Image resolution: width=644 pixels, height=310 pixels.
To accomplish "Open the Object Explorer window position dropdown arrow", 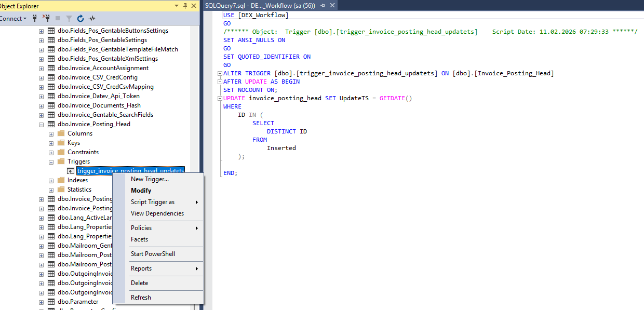I will (176, 6).
